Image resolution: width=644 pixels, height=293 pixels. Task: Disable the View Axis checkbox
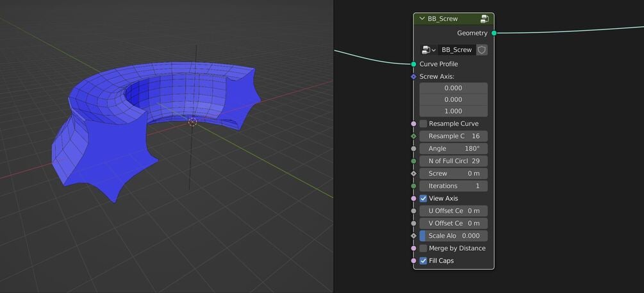point(424,199)
